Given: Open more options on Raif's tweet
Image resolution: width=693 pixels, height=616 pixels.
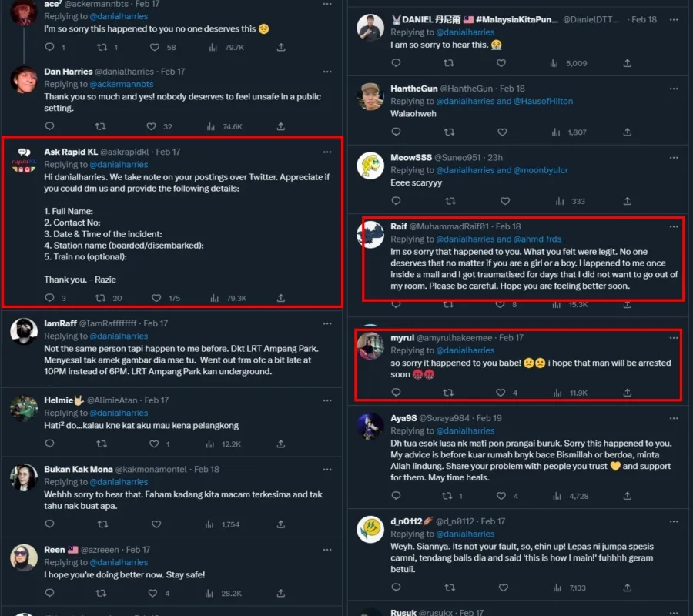Looking at the screenshot, I should (674, 227).
